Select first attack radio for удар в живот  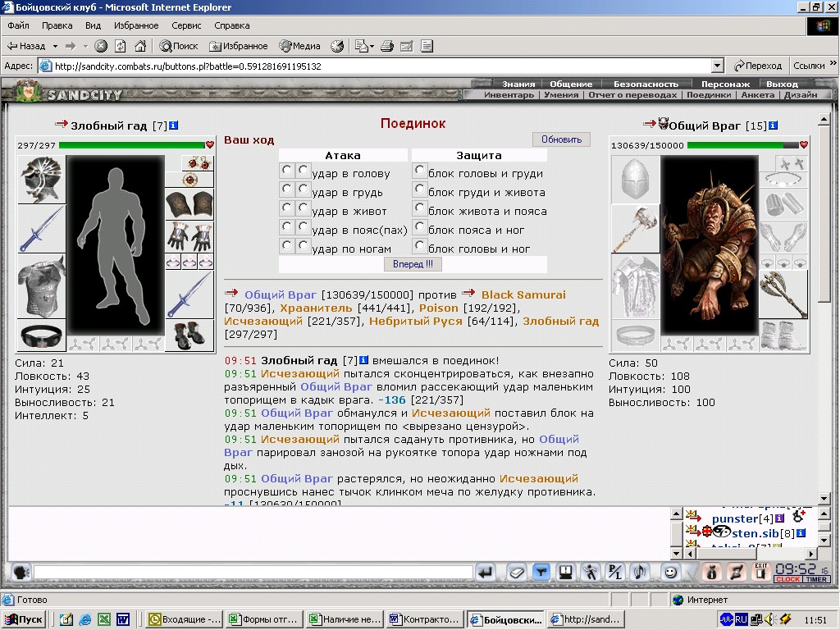pos(286,208)
